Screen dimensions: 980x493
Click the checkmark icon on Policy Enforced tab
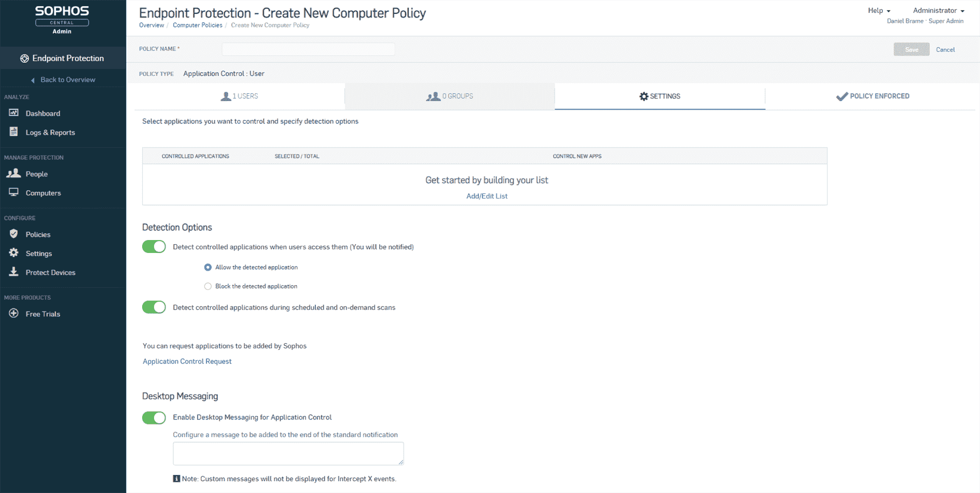842,96
